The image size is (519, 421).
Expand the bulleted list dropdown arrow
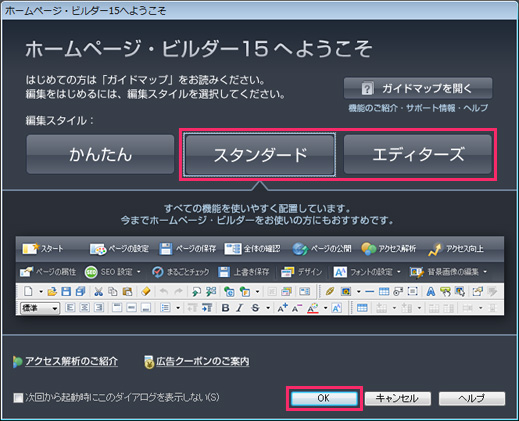pos(178,308)
